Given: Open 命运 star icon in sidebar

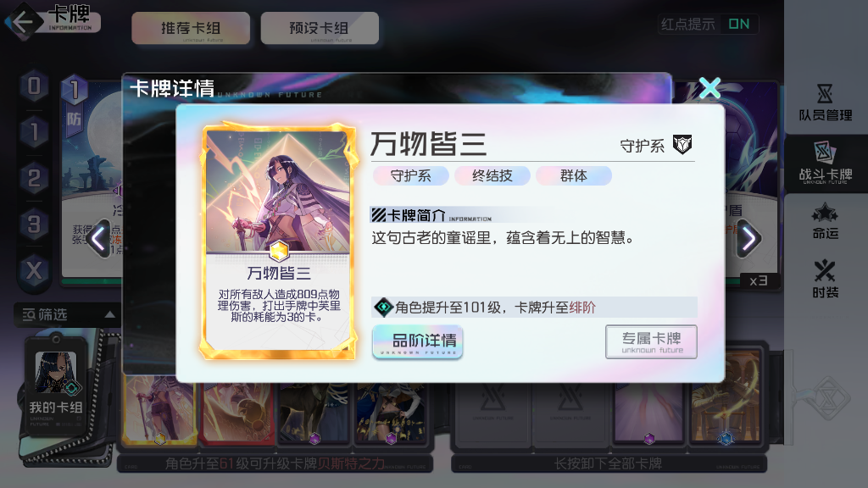Looking at the screenshot, I should pyautogui.click(x=826, y=222).
